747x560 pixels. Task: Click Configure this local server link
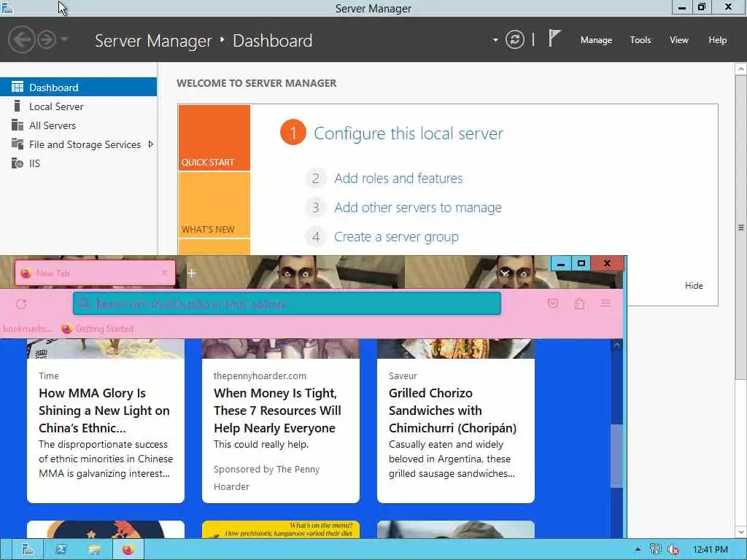click(409, 133)
